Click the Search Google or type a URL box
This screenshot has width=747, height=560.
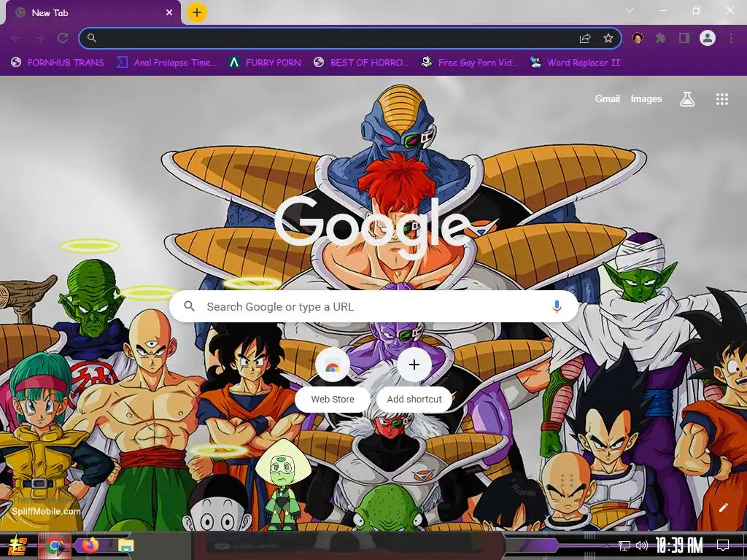(x=374, y=307)
